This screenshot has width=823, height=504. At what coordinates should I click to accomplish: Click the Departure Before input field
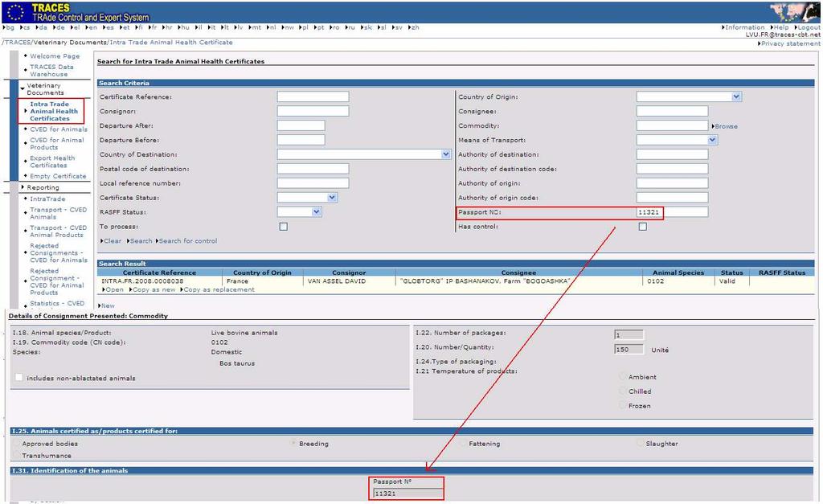pos(301,140)
